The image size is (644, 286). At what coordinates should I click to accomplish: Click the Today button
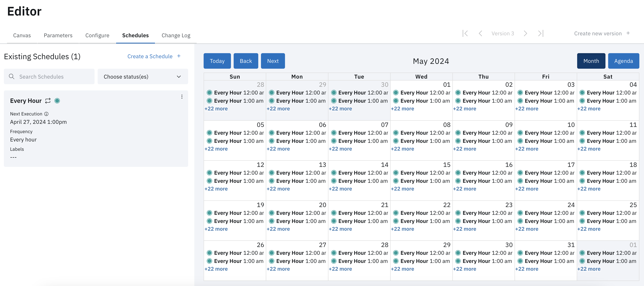point(217,61)
